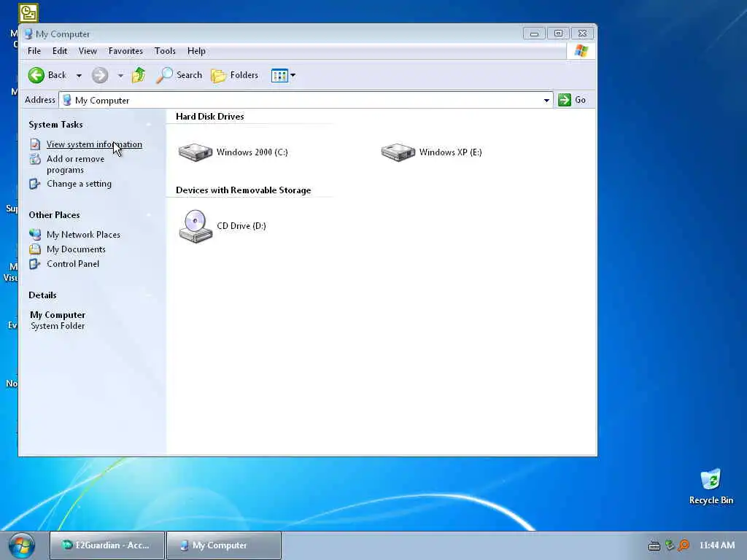The image size is (747, 560).
Task: Click the green network tray icon
Action: [670, 545]
